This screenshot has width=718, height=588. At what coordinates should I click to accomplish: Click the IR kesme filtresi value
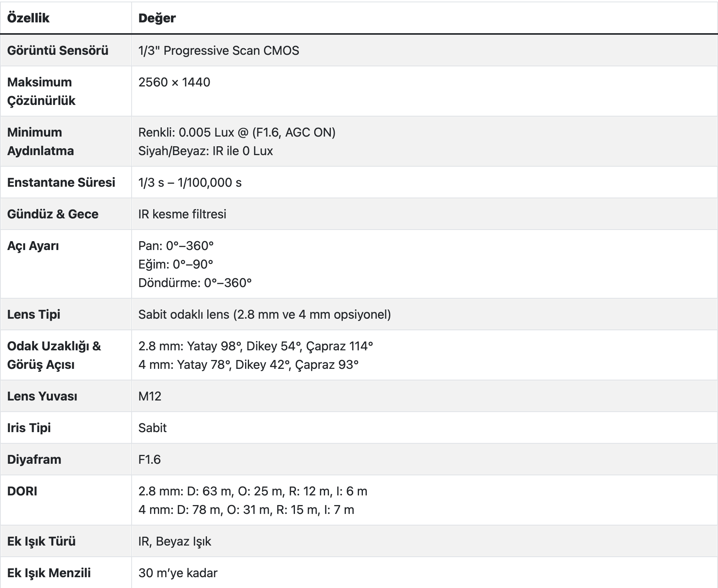point(182,214)
